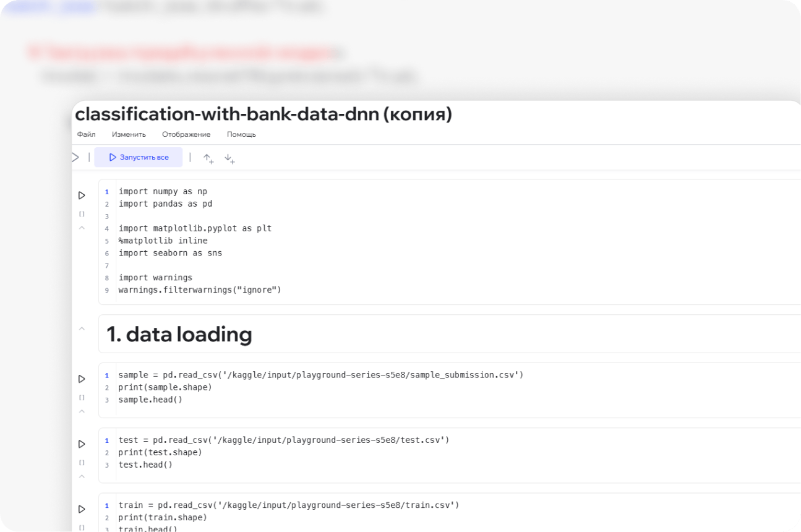Insert cell above using arrow-up-plus icon
The width and height of the screenshot is (801, 532).
point(208,158)
